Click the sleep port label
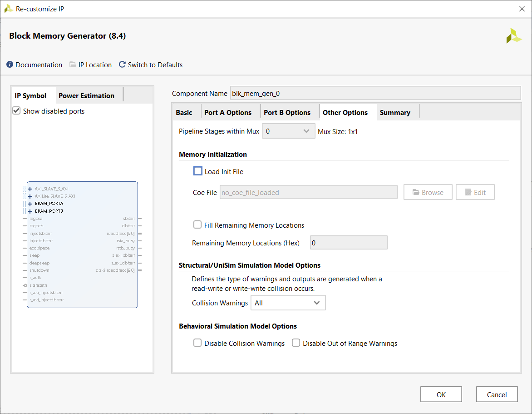Screen dimensions: 532x414 coord(34,255)
